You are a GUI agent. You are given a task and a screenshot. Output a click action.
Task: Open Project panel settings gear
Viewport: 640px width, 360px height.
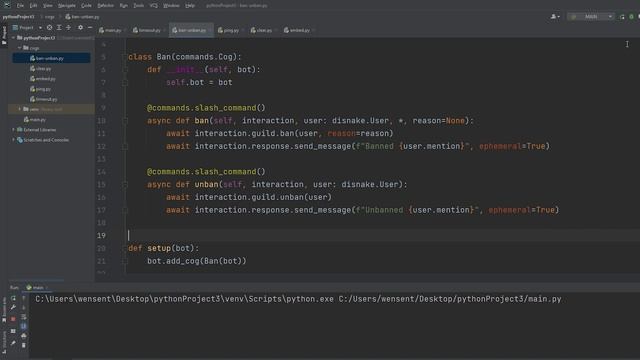(80, 28)
